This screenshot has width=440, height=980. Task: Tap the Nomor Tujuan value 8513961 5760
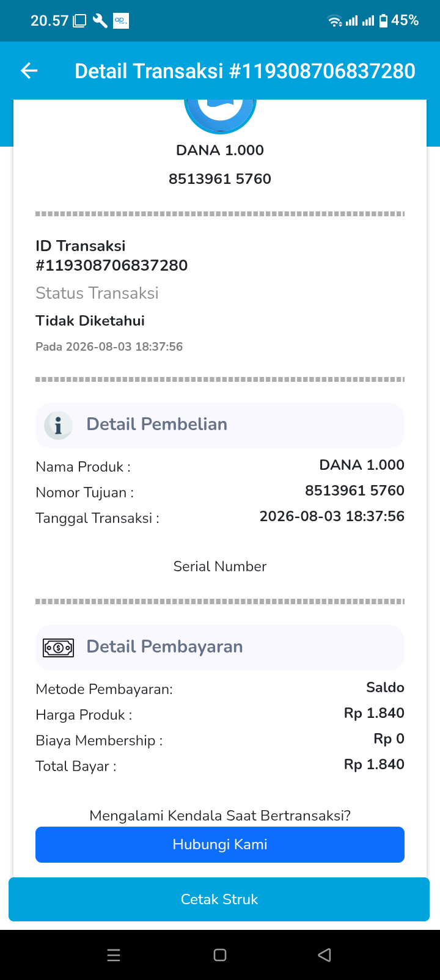point(354,491)
